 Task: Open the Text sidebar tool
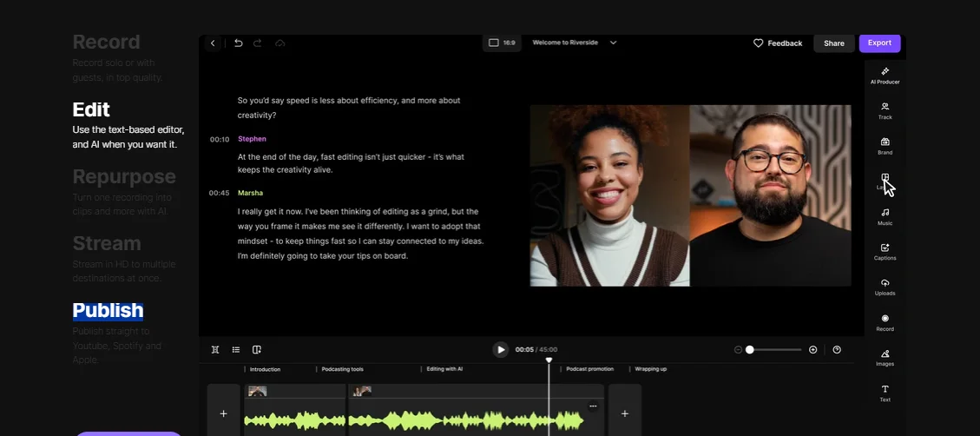click(885, 393)
